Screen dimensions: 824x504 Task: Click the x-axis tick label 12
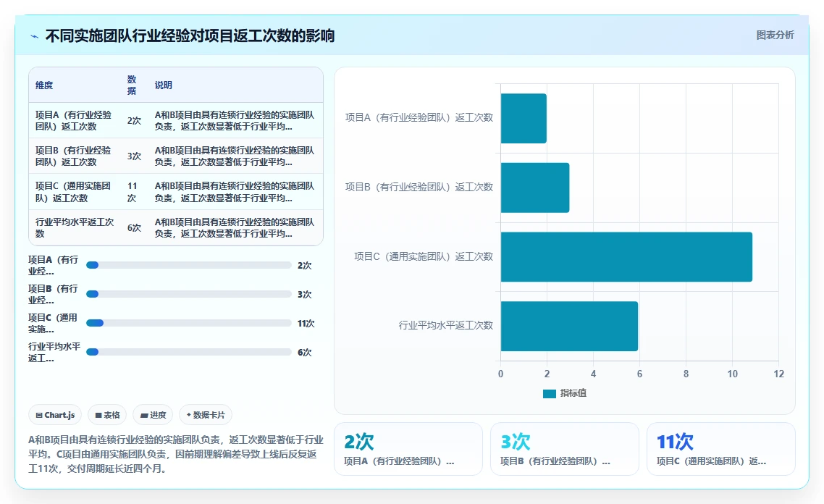[778, 374]
